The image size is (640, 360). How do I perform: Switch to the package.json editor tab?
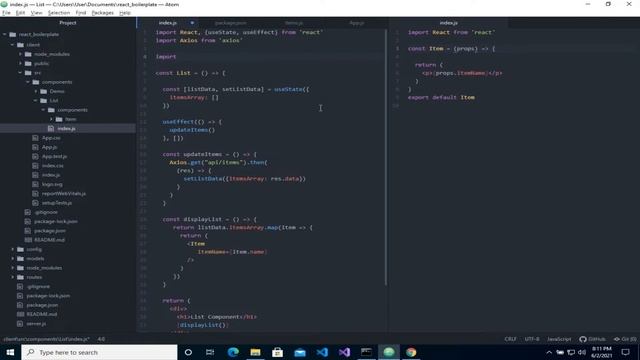[230, 23]
